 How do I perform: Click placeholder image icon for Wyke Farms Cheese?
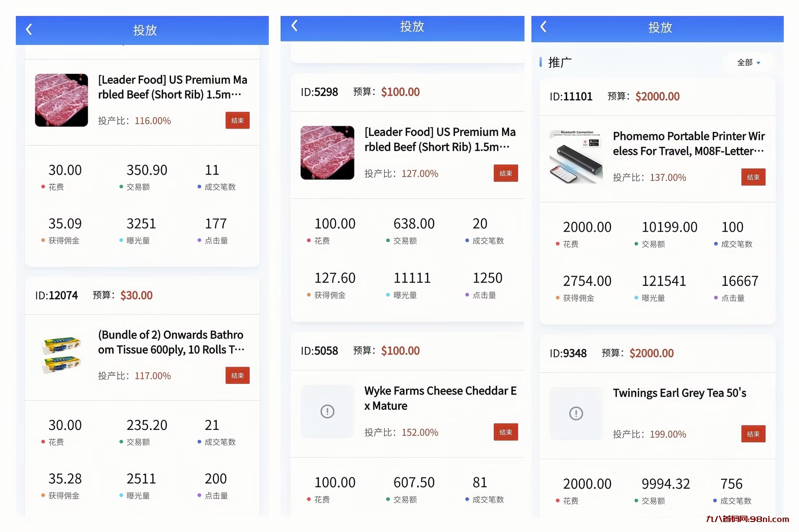pos(327,411)
